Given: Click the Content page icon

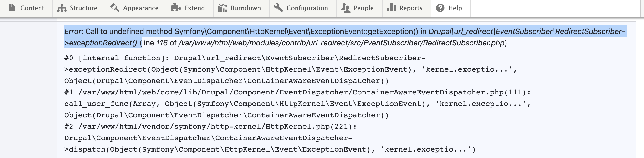Looking at the screenshot, I should click(x=12, y=8).
